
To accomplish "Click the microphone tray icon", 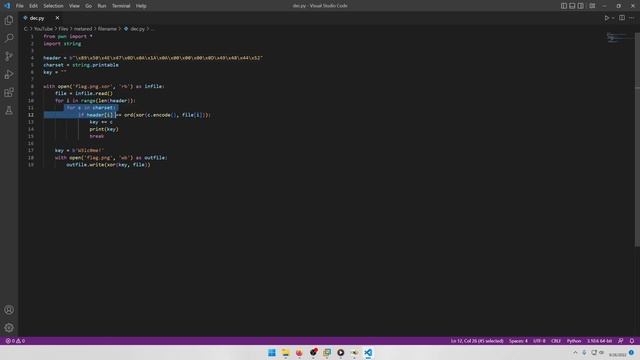I will tap(584, 353).
